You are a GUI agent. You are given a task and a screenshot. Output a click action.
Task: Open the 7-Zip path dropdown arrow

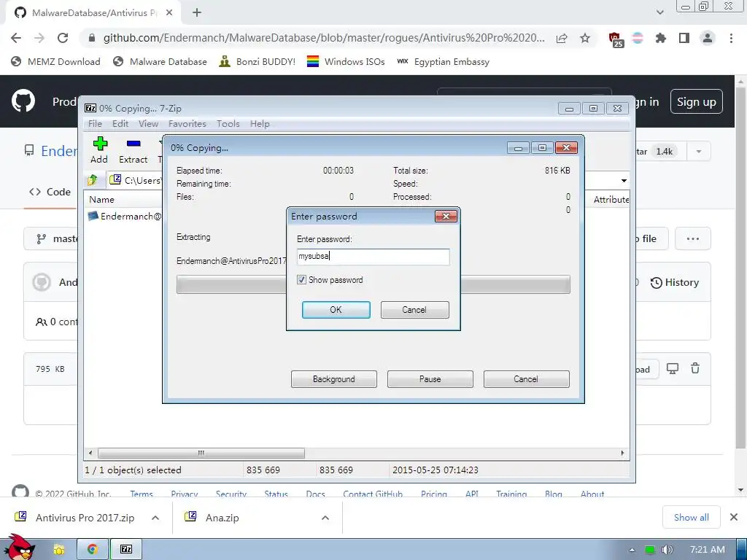pos(624,181)
